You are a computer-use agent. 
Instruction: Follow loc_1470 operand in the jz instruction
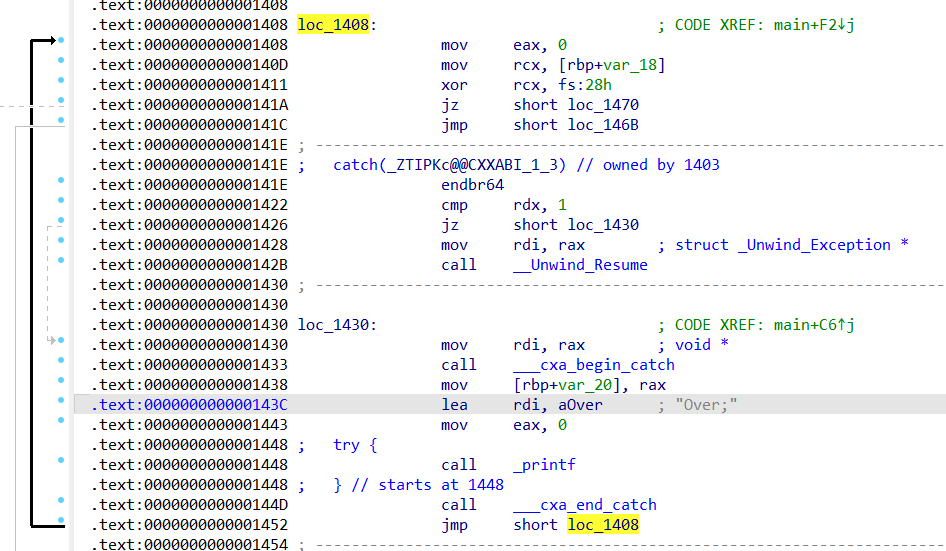(603, 105)
